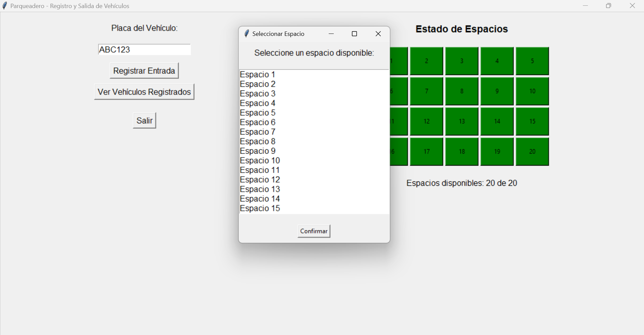Click parking space 14 square
The width and height of the screenshot is (644, 335).
(x=497, y=121)
